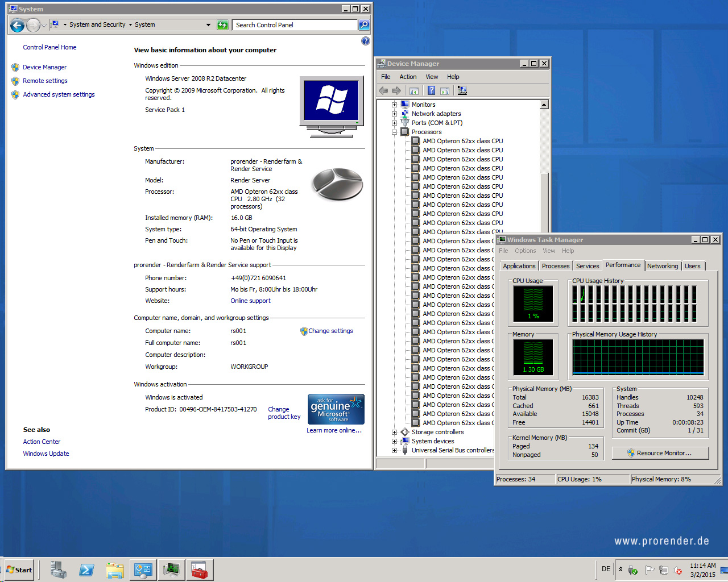728x582 pixels.
Task: Click the Forward arrow in System window
Action: [33, 25]
